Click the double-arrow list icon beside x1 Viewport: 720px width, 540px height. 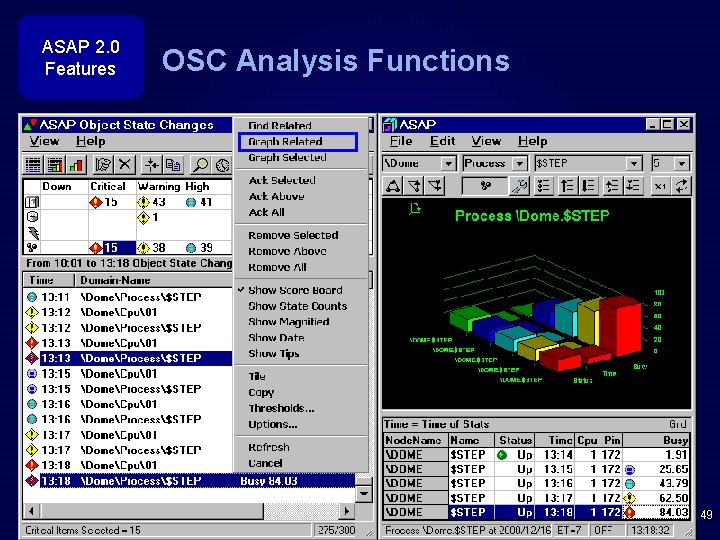tap(633, 186)
